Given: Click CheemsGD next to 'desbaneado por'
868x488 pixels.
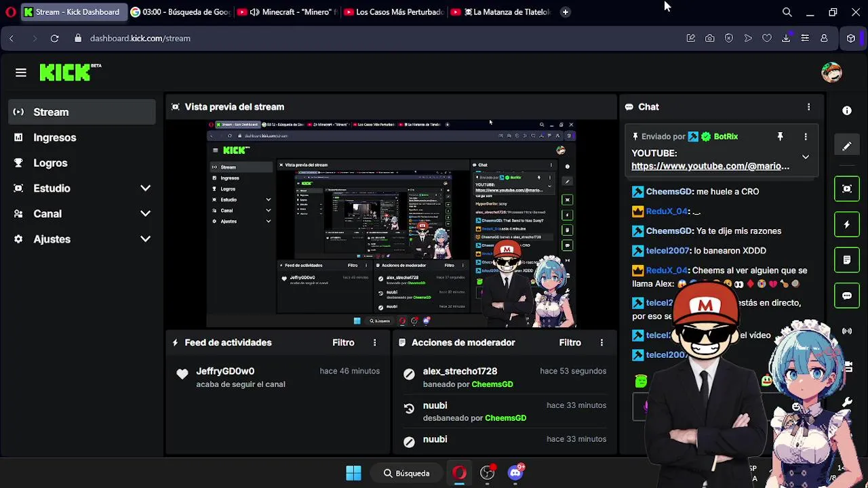Looking at the screenshot, I should click(x=505, y=418).
